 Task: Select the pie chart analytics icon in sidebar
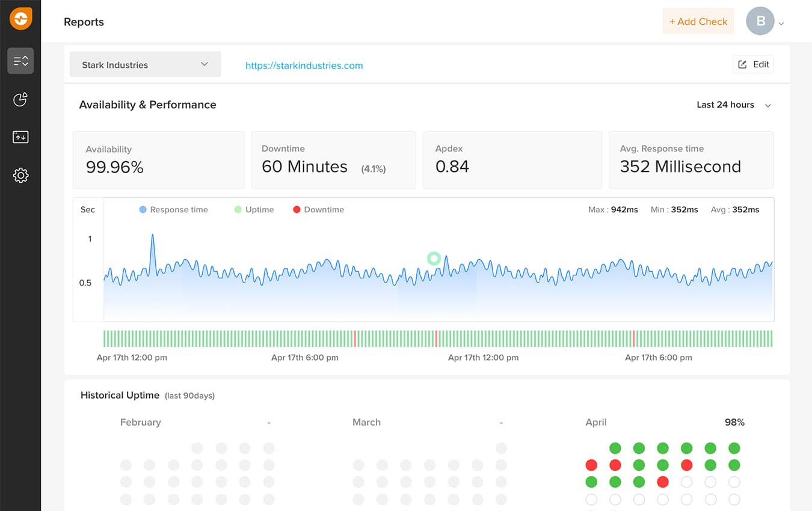[x=20, y=100]
